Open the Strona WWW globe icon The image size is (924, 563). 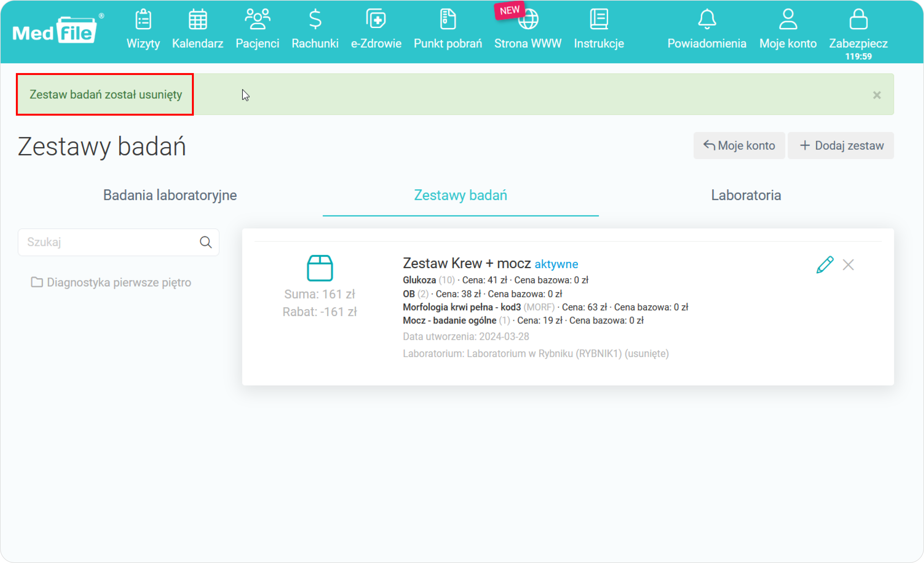point(528,19)
